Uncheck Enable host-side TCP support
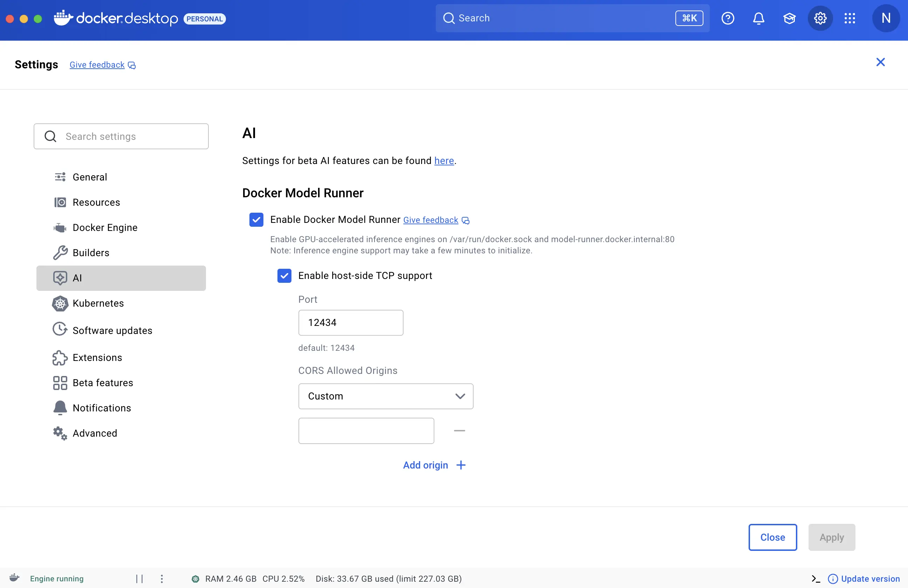Viewport: 908px width, 588px height. point(284,275)
